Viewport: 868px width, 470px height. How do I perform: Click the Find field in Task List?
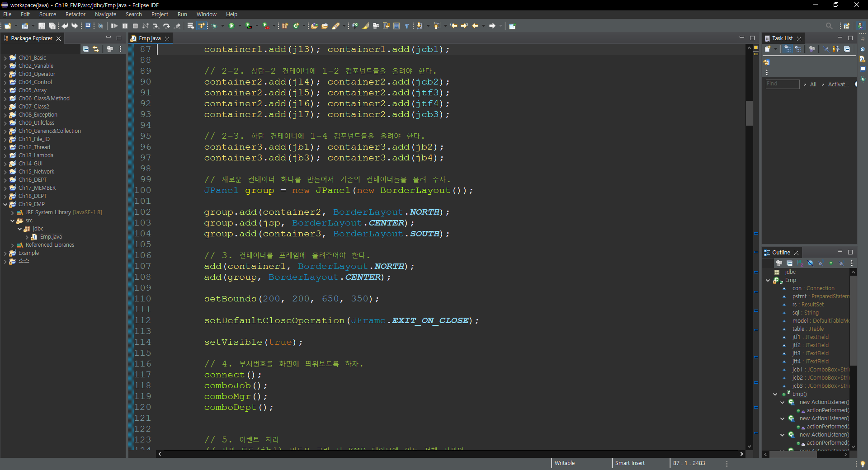click(782, 84)
